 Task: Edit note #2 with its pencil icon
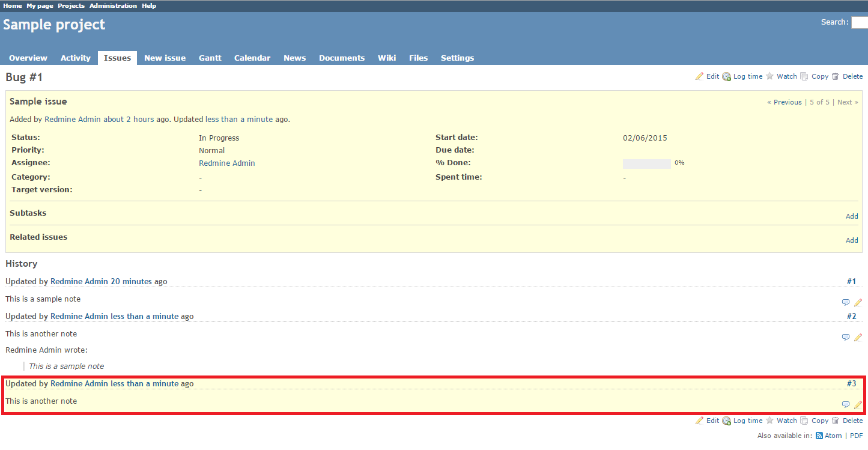pyautogui.click(x=858, y=337)
